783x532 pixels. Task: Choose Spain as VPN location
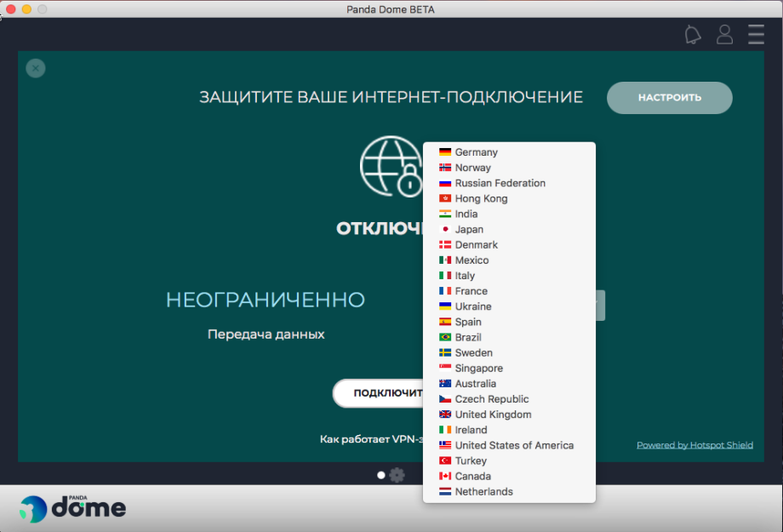point(509,322)
